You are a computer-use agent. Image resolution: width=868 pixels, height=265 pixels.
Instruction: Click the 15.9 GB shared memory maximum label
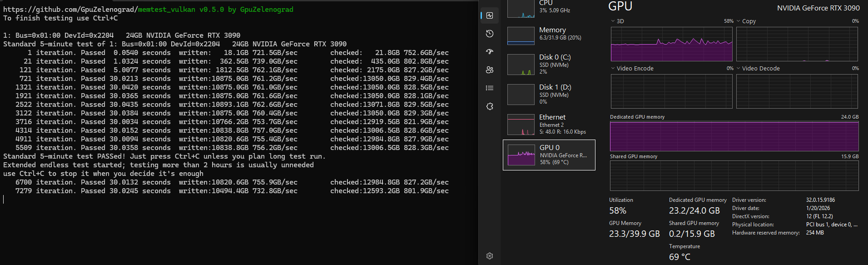[x=849, y=156]
